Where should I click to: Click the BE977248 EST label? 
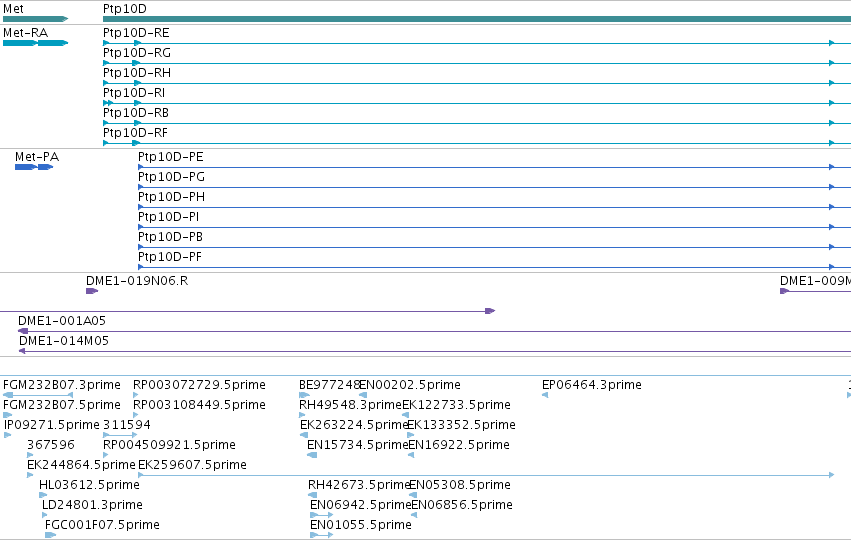click(329, 385)
